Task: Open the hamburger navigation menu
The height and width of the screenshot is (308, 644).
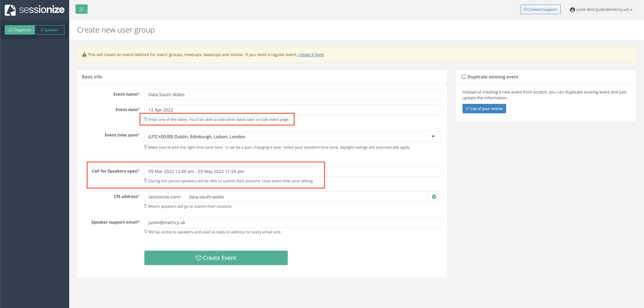Action: [81, 9]
